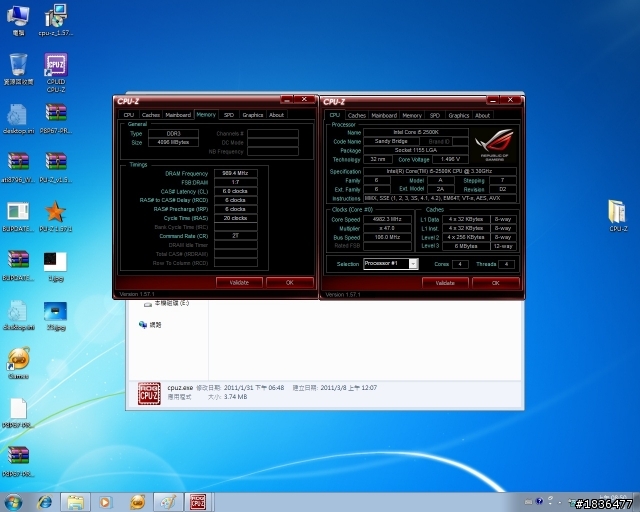Screen dimensions: 640x512
Task: Select the BUPDATE icon with window picture
Action: pyautogui.click(x=18, y=216)
